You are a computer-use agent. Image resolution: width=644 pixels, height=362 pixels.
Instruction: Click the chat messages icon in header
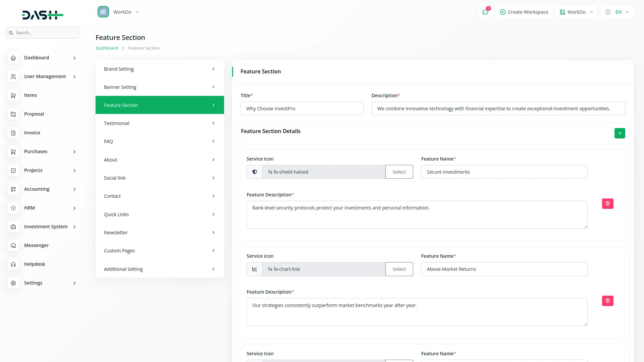485,12
